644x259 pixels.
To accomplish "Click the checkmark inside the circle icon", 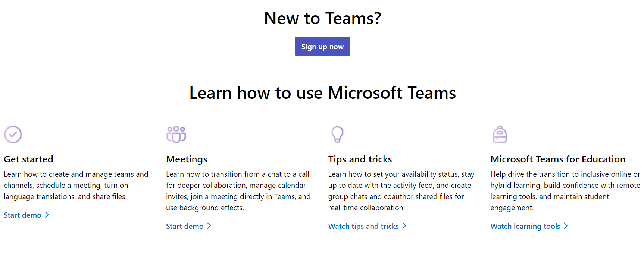I will pyautogui.click(x=13, y=135).
